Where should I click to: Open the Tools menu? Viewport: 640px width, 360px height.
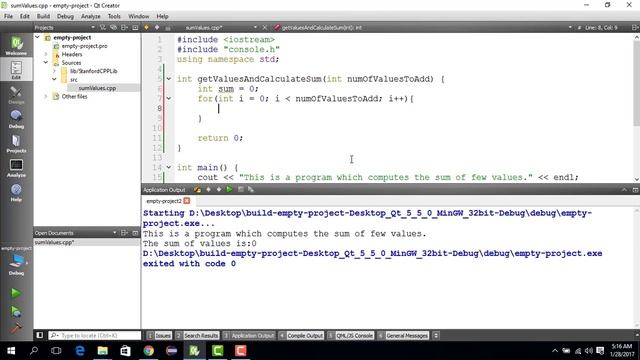pos(114,16)
